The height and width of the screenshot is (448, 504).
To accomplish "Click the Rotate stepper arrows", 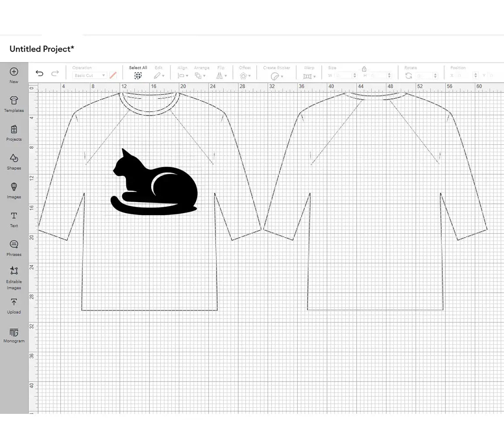I will (435, 76).
